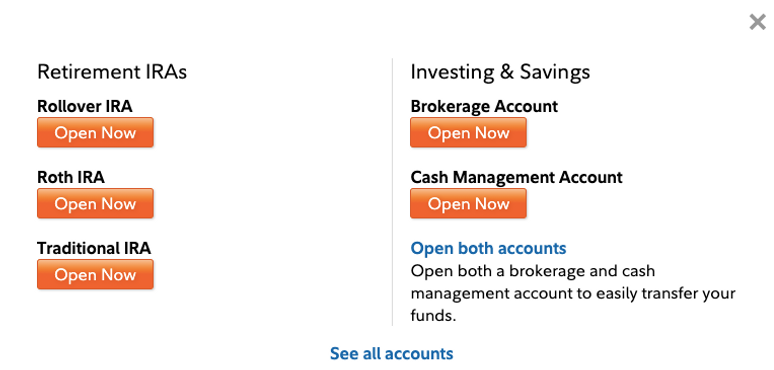Click the Roth IRA label text
This screenshot has height=370, width=774.
(71, 177)
